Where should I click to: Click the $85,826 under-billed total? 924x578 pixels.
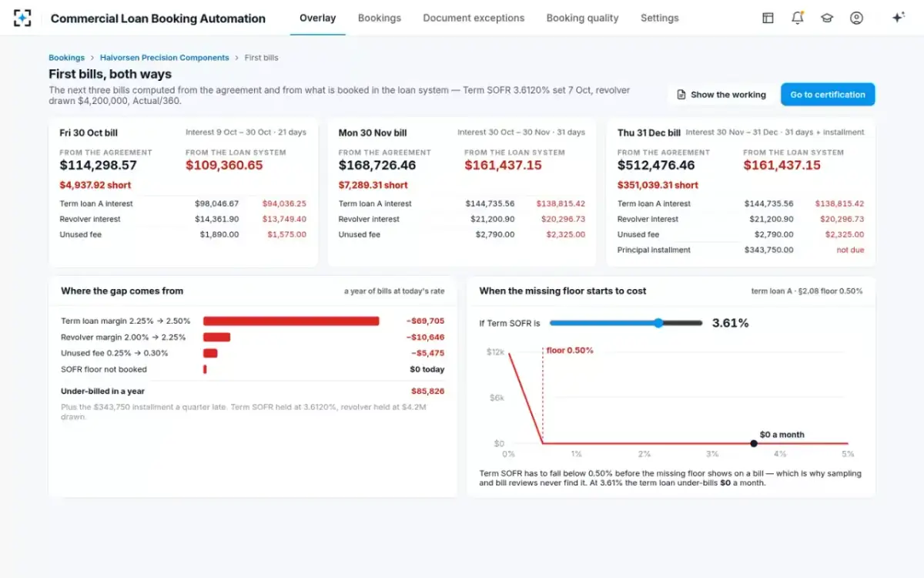tap(427, 391)
